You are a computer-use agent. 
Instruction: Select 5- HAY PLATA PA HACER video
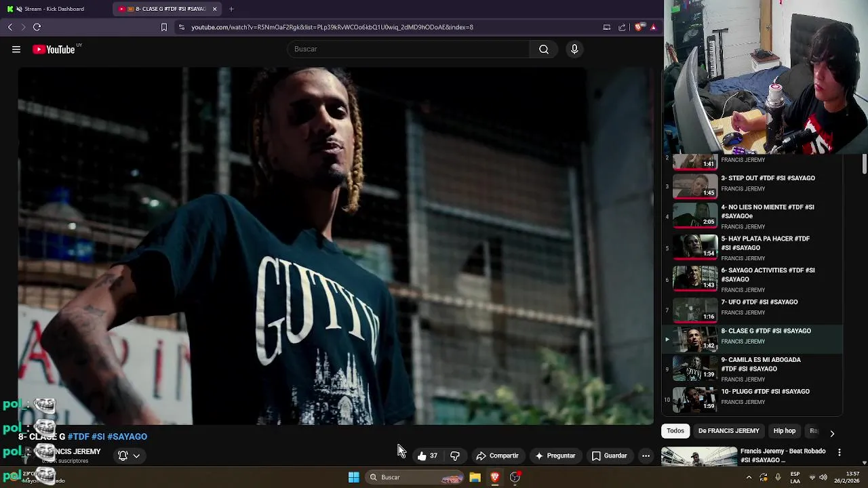pos(753,248)
